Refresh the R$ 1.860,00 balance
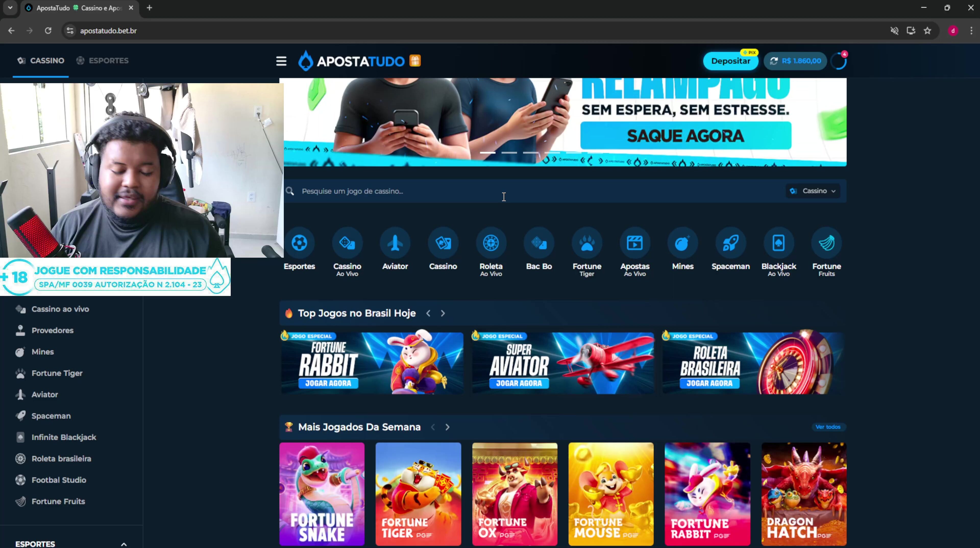The height and width of the screenshot is (548, 980). click(x=774, y=61)
